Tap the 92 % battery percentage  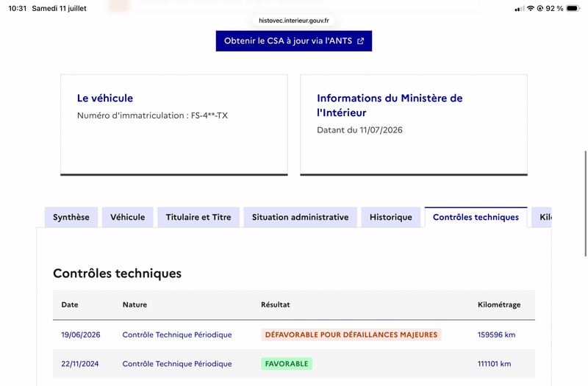(554, 8)
